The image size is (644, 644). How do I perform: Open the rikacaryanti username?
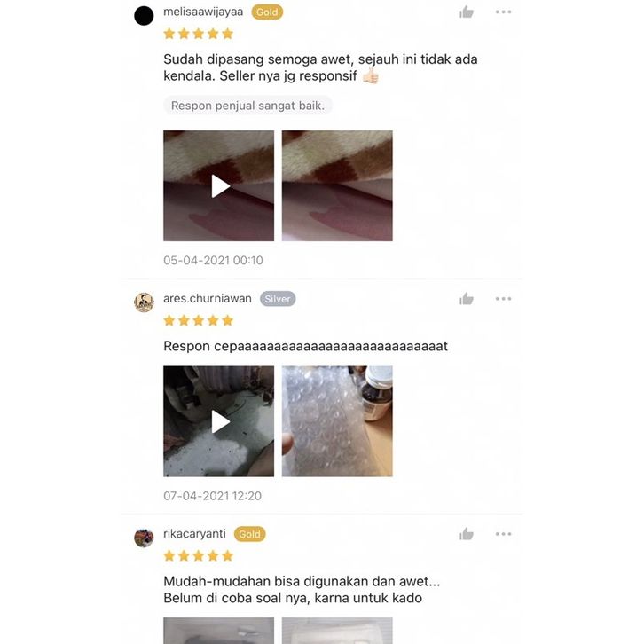(x=194, y=534)
